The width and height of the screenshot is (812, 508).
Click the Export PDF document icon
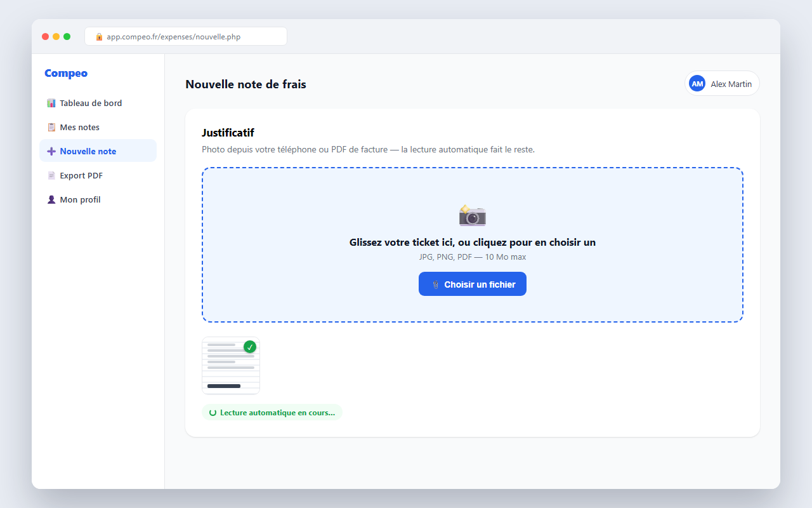coord(51,175)
